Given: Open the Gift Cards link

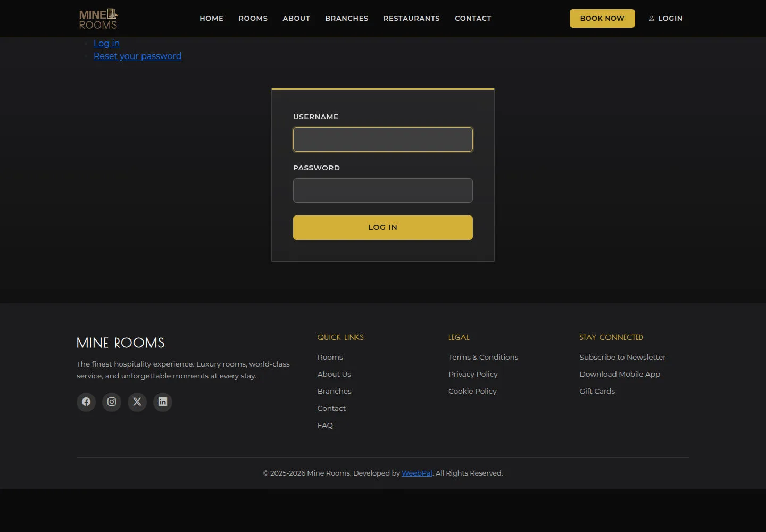Looking at the screenshot, I should point(597,391).
